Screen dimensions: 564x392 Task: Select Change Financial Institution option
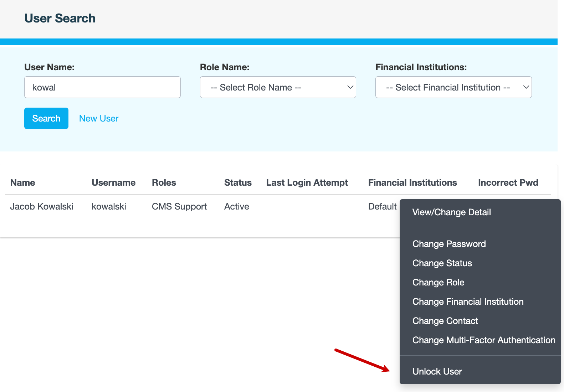pyautogui.click(x=468, y=302)
